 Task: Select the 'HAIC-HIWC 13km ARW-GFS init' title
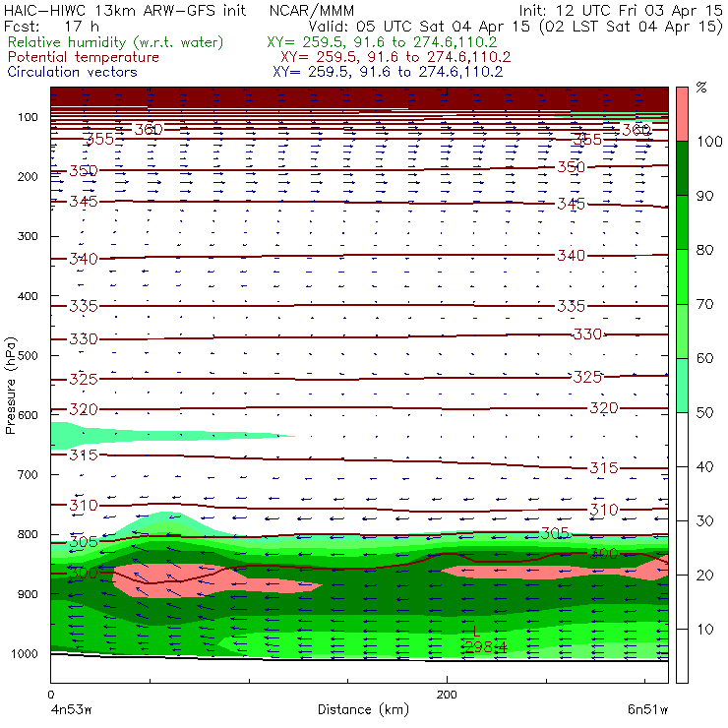point(125,10)
